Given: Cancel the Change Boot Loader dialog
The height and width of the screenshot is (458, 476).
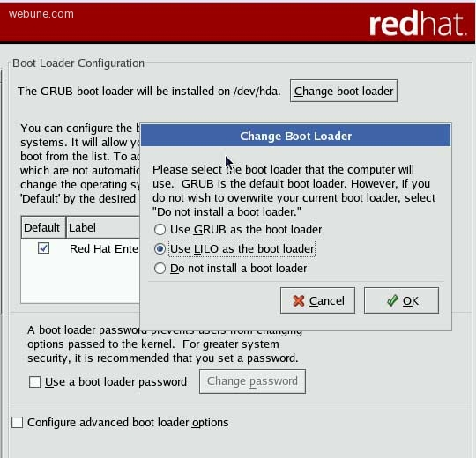Looking at the screenshot, I should pyautogui.click(x=317, y=300).
